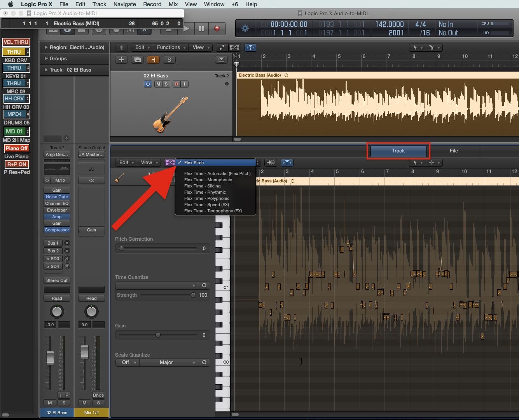Open Scale Quantize Off dropdown
The width and height of the screenshot is (519, 420).
click(x=127, y=362)
